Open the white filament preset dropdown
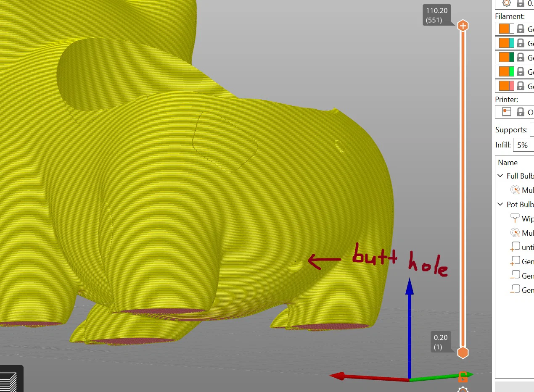Screen dimensions: 534x392 [515, 29]
